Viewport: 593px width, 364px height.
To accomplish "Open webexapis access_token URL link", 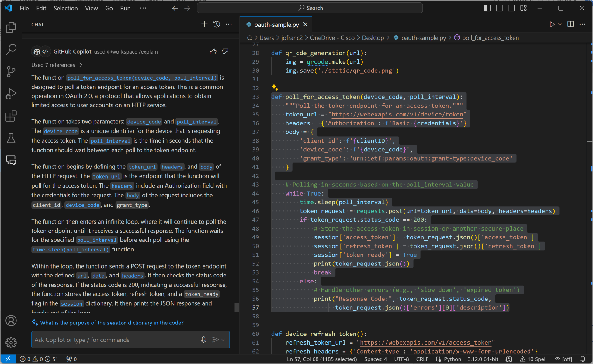I will (426, 343).
